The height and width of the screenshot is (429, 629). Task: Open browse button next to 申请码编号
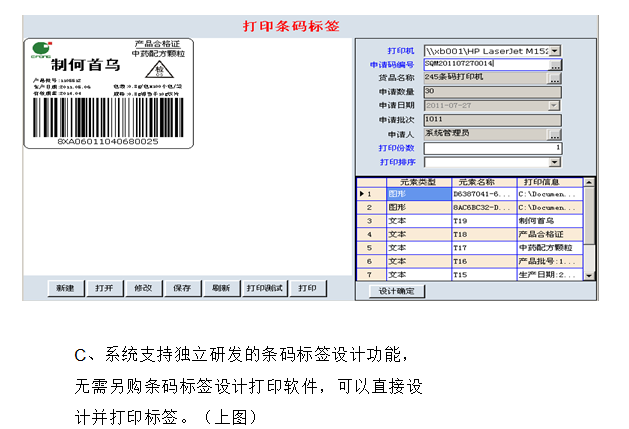tap(555, 65)
